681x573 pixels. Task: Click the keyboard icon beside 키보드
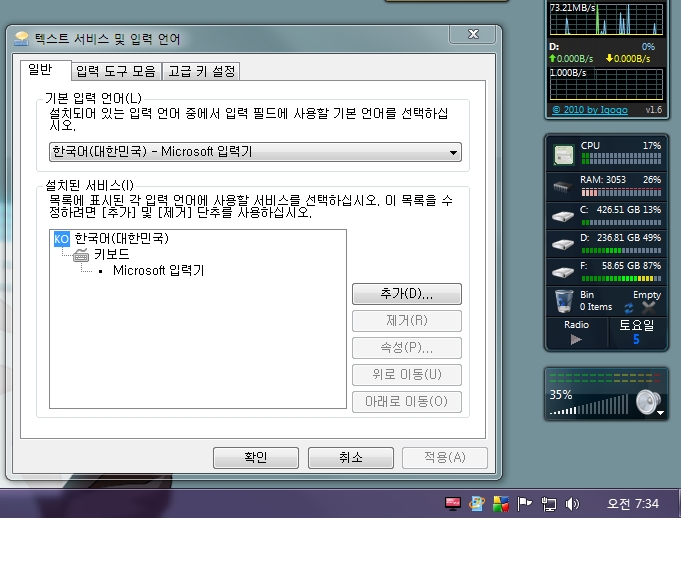click(81, 255)
